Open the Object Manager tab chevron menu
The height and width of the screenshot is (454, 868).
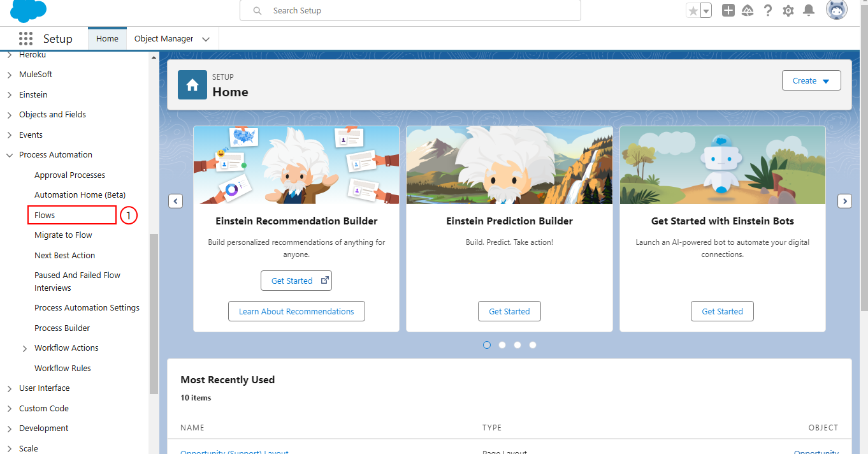coord(206,39)
